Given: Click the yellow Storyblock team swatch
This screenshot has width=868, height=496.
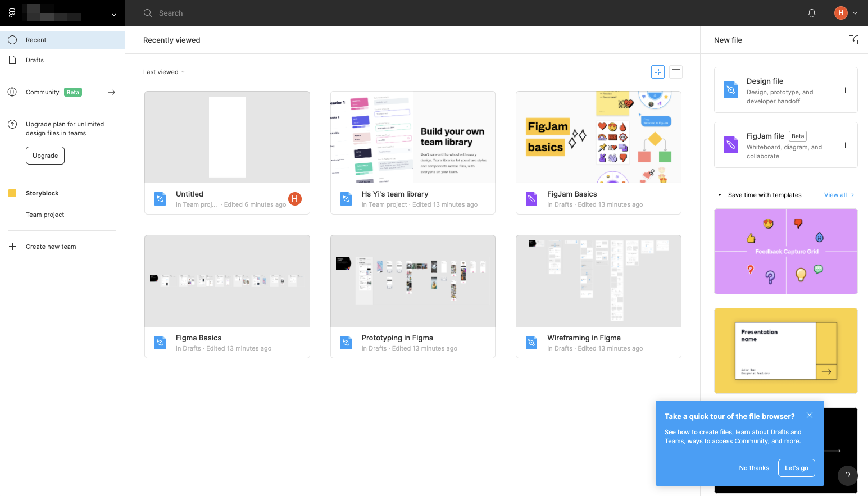Looking at the screenshot, I should point(12,193).
